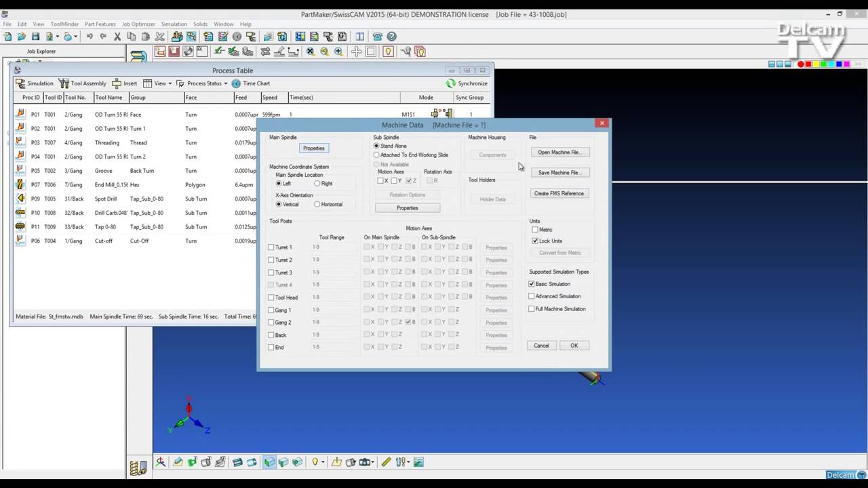Viewport: 868px width, 488px height.
Task: Click Synchronize in Process Table
Action: point(467,83)
